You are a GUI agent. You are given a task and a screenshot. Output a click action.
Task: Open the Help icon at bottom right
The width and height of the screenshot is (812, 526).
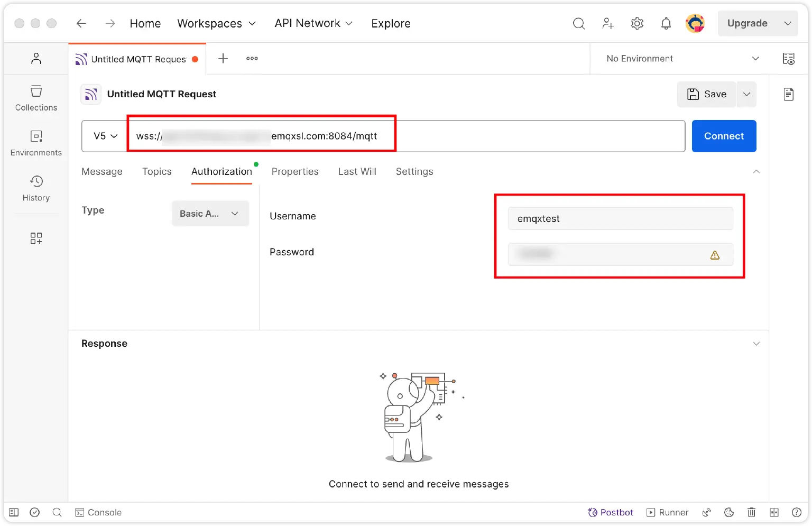pos(797,512)
